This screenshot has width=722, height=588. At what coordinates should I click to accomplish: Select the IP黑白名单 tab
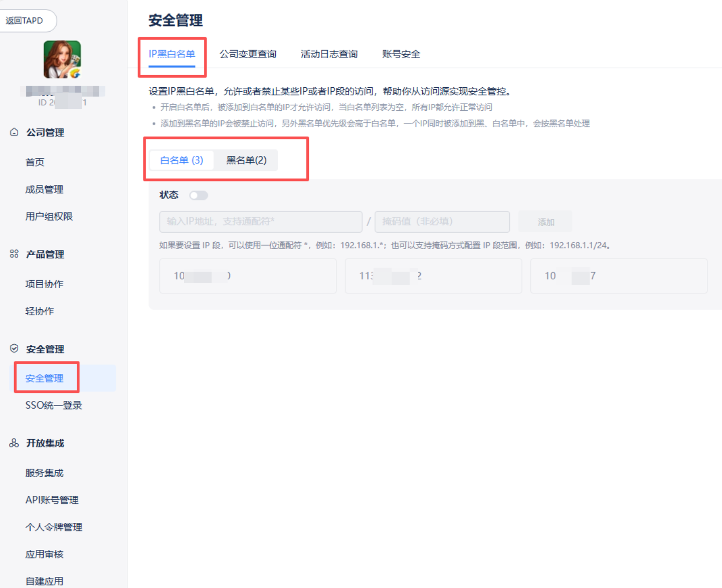(x=172, y=54)
